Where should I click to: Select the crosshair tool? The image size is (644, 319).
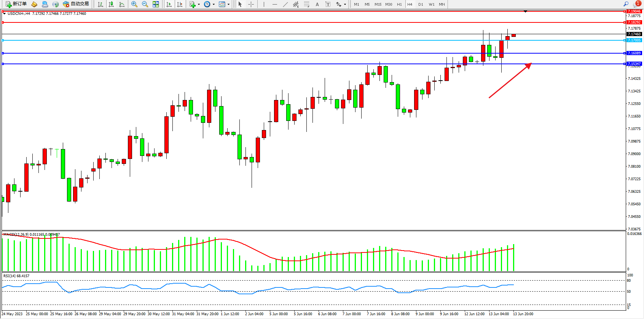click(251, 4)
